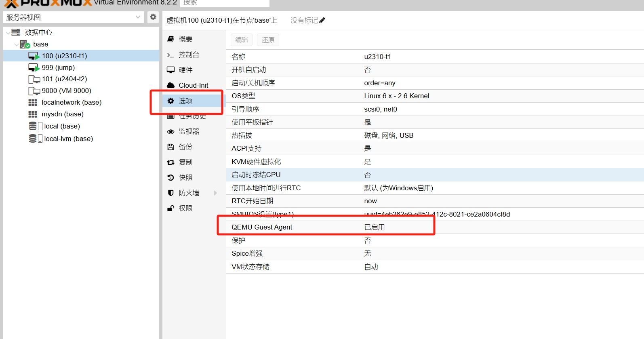Select the 名称 name row
The image size is (644, 339).
pyautogui.click(x=435, y=57)
